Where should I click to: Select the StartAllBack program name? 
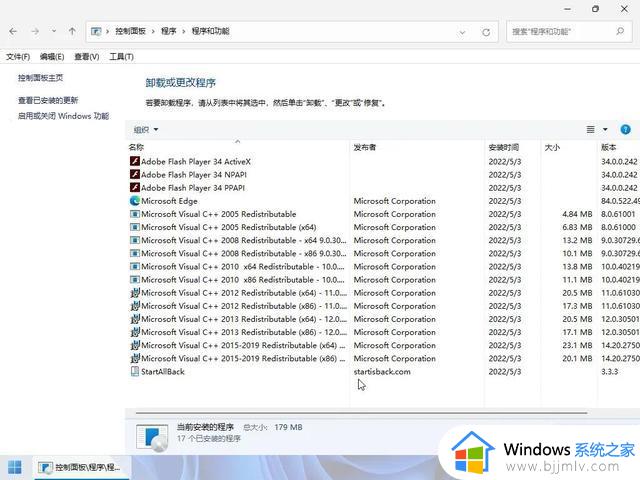click(163, 372)
